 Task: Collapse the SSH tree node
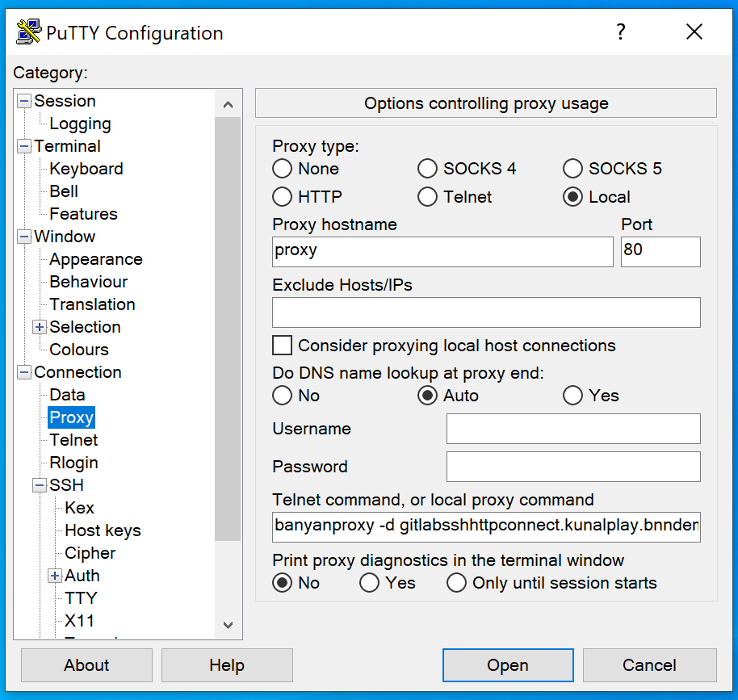coord(39,485)
